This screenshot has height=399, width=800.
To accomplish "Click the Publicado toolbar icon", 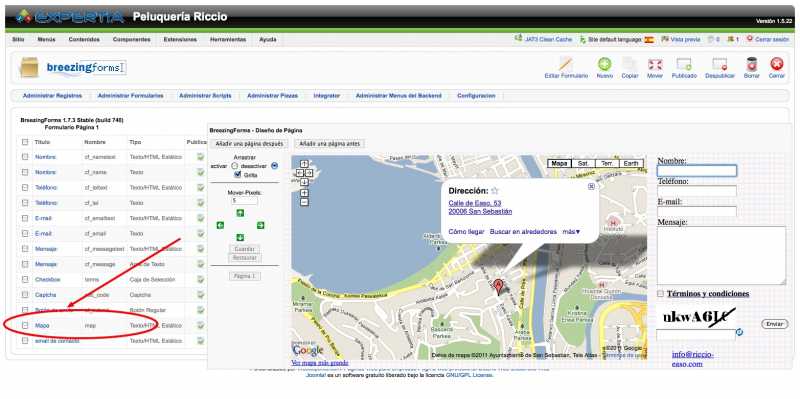I will click(x=684, y=64).
